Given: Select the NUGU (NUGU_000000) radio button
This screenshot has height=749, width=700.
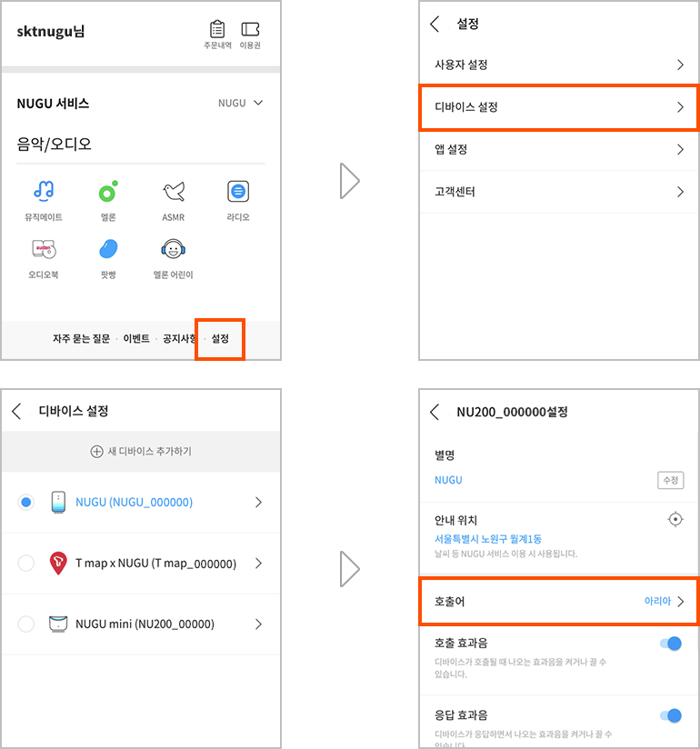Looking at the screenshot, I should (x=26, y=502).
